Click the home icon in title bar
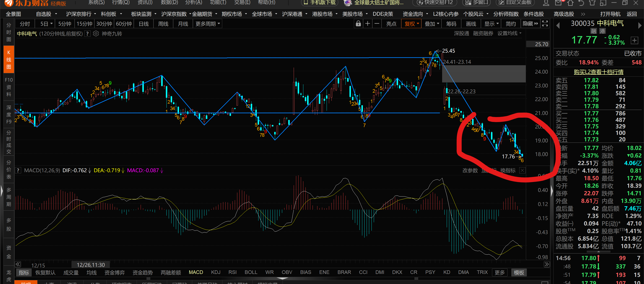Image resolution: width=644 pixels, height=284 pixels. [570, 3]
